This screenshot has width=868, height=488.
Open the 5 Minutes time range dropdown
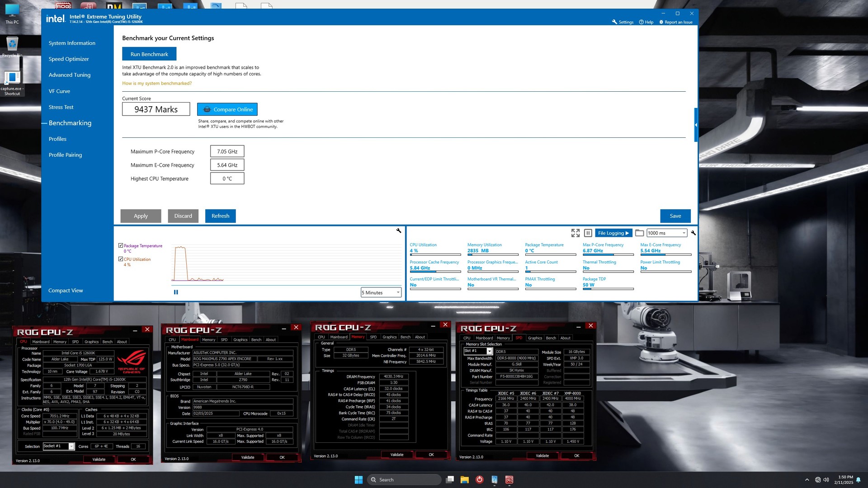[x=381, y=292]
